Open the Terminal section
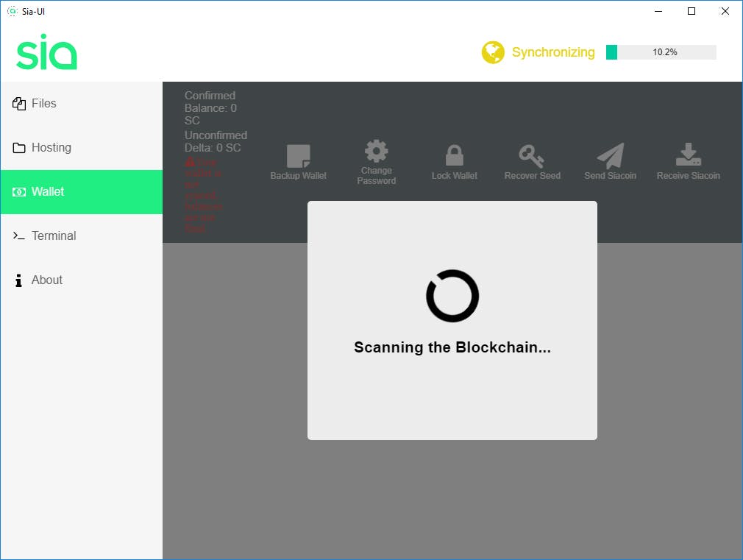 [82, 235]
